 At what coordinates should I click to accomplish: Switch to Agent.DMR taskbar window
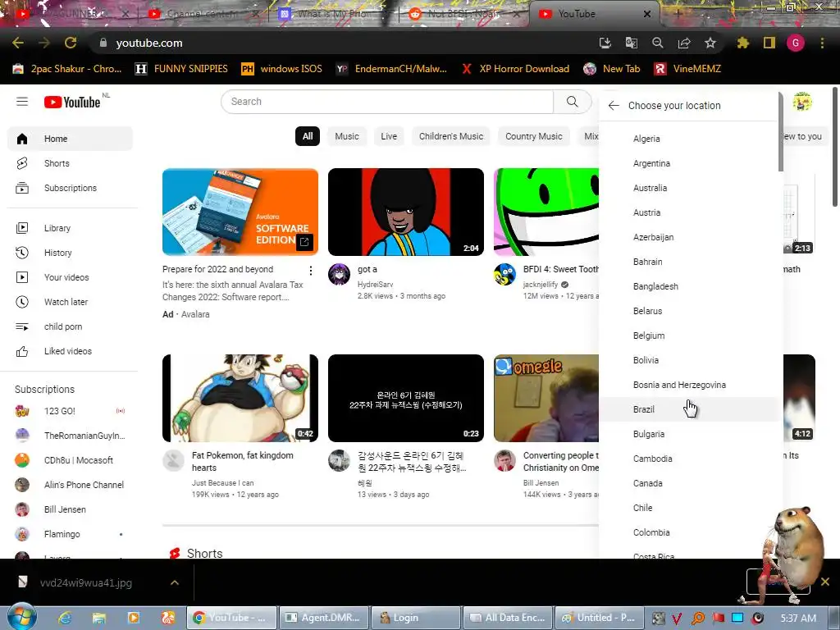[323, 618]
